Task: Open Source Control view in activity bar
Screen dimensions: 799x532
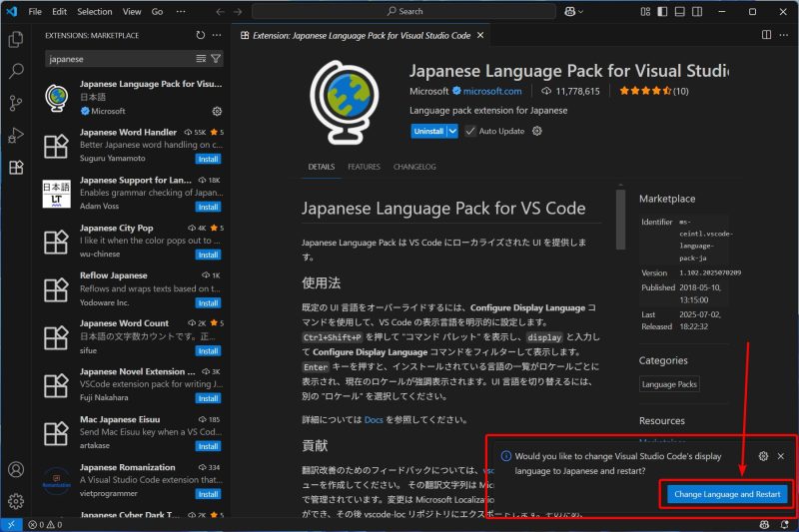Action: pyautogui.click(x=16, y=104)
